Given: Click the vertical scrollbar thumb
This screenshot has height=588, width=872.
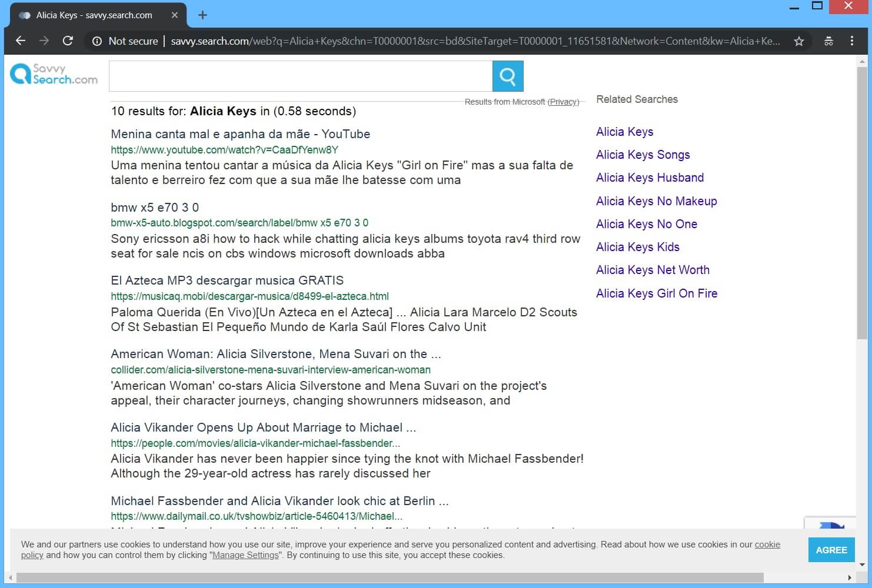Looking at the screenshot, I should [x=862, y=203].
